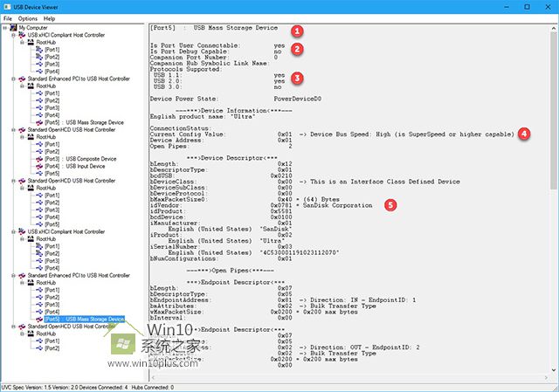Viewport: 559px width, 392px height.
Task: Click the vertical scrollbar thumb in the details pane
Action: pos(553,111)
